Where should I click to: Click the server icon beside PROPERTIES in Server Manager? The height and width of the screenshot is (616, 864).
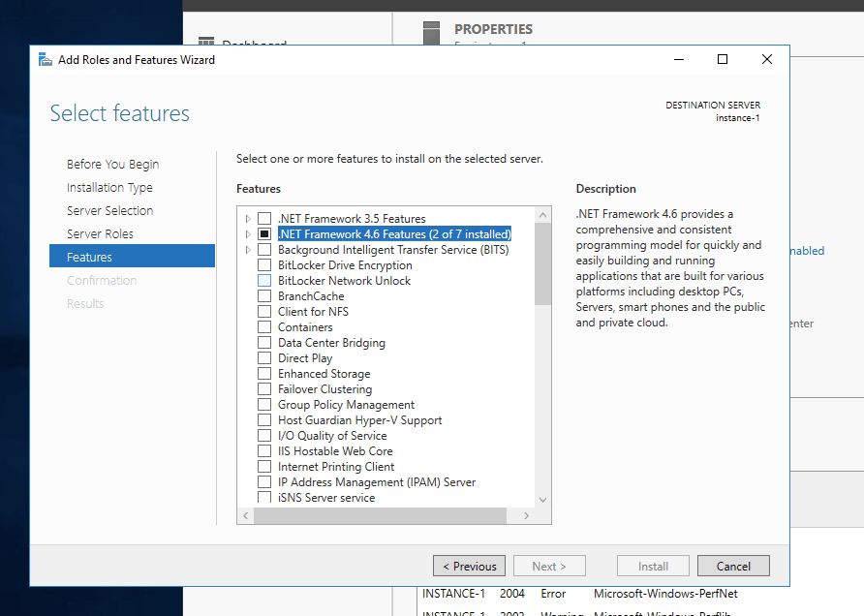(431, 33)
